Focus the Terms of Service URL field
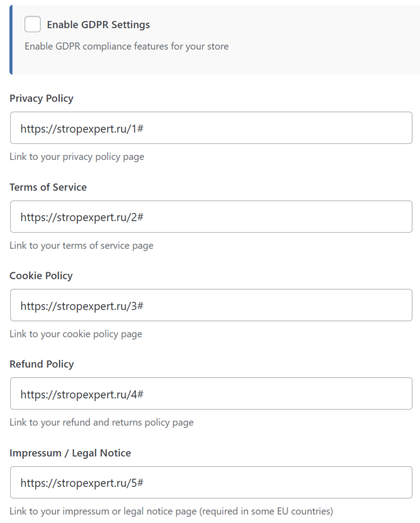The height and width of the screenshot is (523, 420). tap(211, 217)
